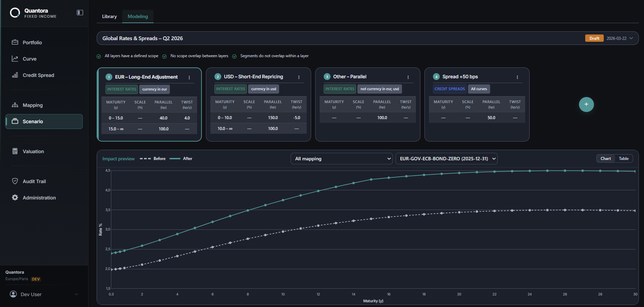This screenshot has height=307, width=644.
Task: Open the Mapping page
Action: pyautogui.click(x=33, y=105)
